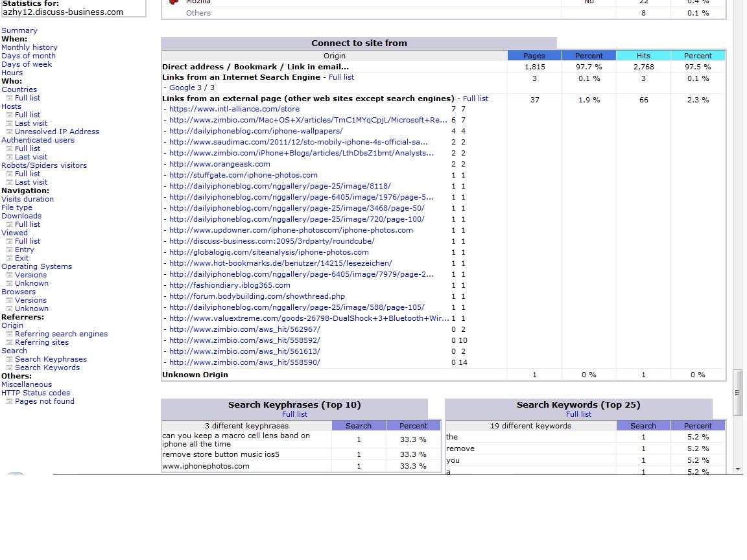Open Operating Systems section link
747x560 pixels.
coord(37,266)
